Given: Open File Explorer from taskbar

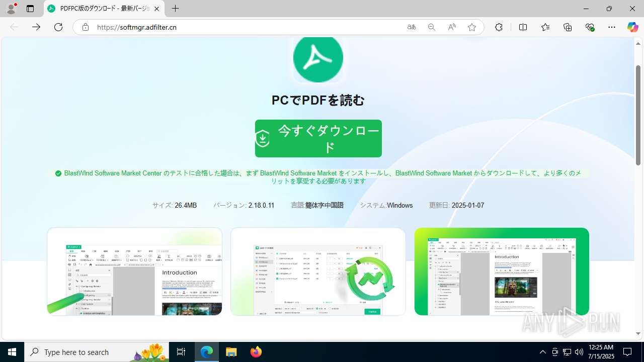Looking at the screenshot, I should (231, 352).
